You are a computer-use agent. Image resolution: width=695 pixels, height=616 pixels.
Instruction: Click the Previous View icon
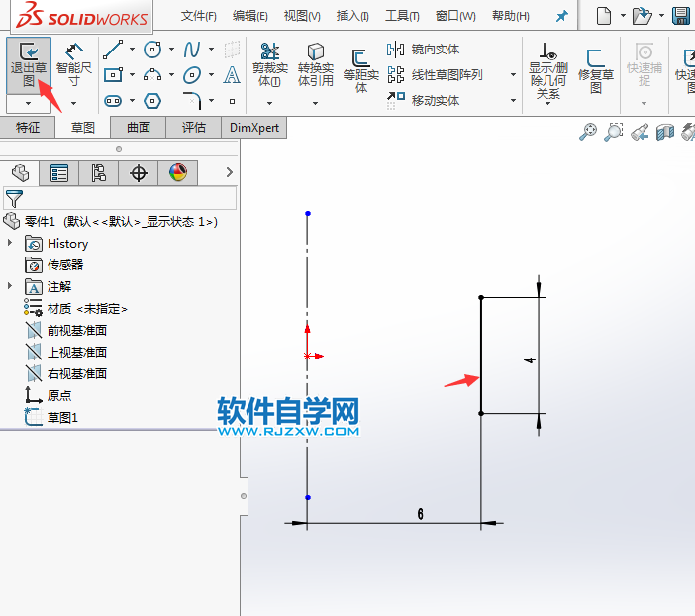coord(640,132)
